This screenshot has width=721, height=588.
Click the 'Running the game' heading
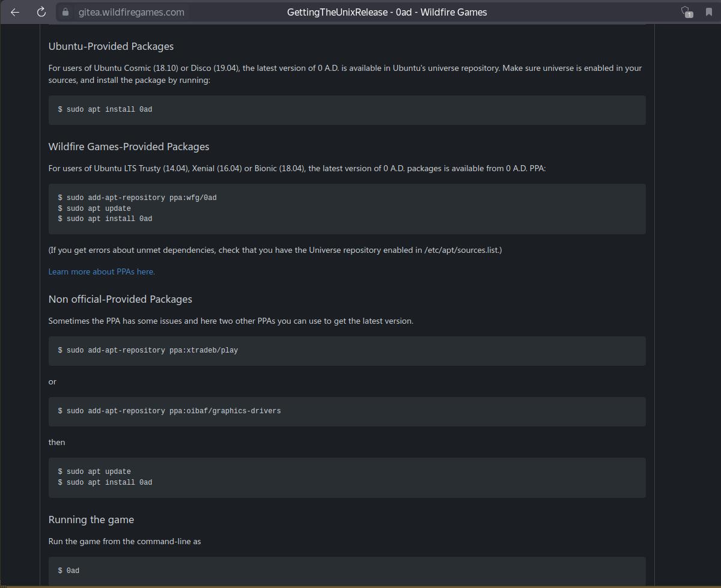tap(91, 520)
